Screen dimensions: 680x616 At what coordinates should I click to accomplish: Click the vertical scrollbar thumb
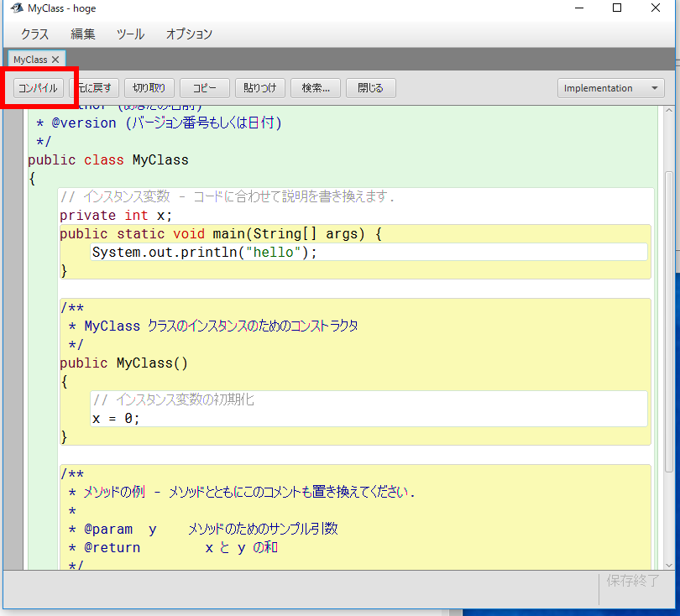click(669, 321)
